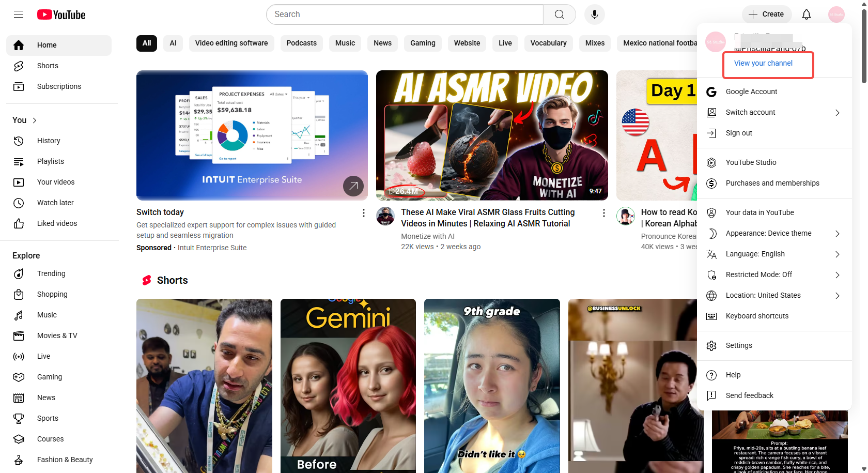Click the Intuit ad arrow icon
This screenshot has width=868, height=473.
pos(353,186)
